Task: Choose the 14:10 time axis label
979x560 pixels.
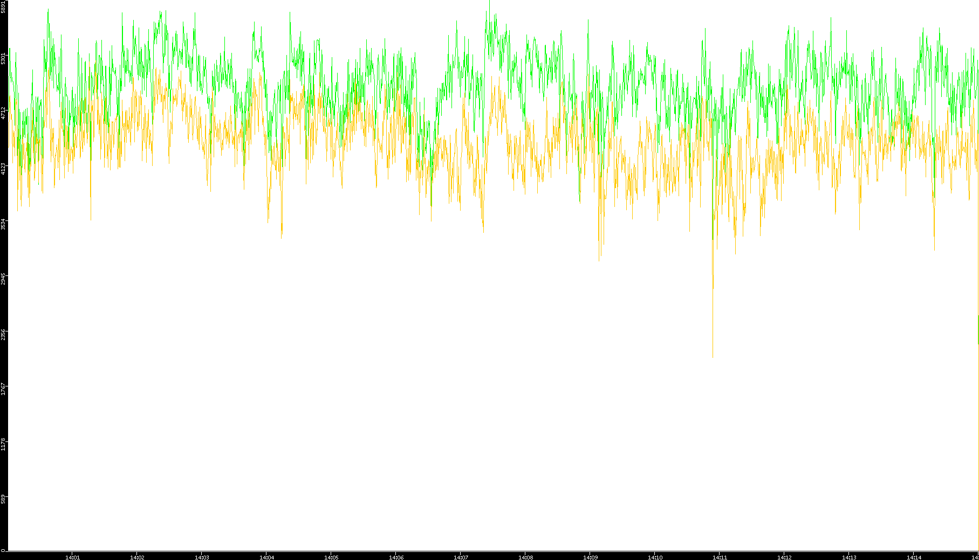Action: [x=655, y=557]
